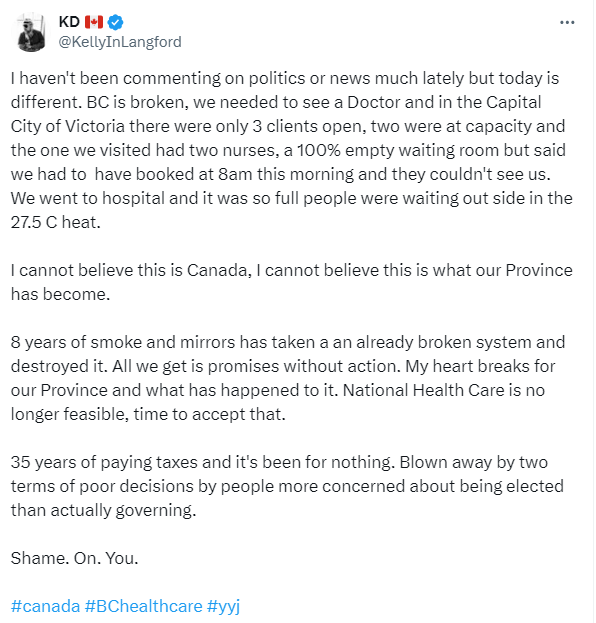
Task: Click the '27.5 C heat.' text line
Action: pyautogui.click(x=56, y=222)
